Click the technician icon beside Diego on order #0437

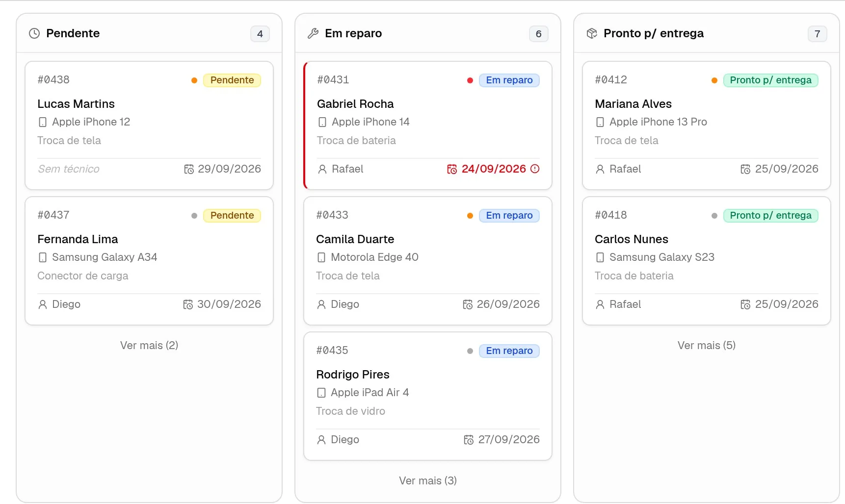coord(43,304)
